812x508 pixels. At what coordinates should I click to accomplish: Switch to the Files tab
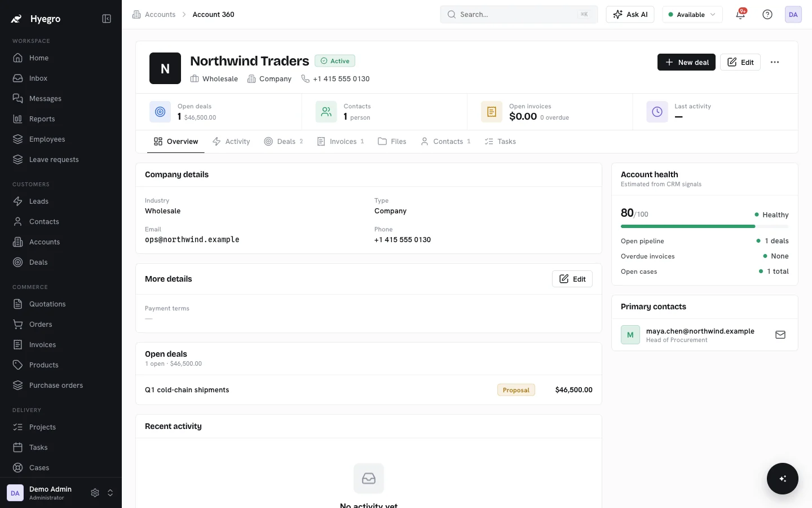coord(392,142)
